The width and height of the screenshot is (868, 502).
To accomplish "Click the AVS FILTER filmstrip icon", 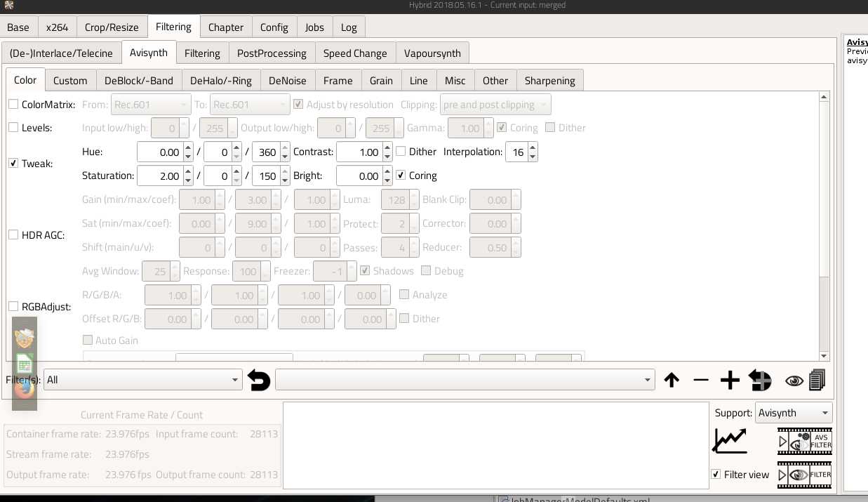I will click(804, 441).
